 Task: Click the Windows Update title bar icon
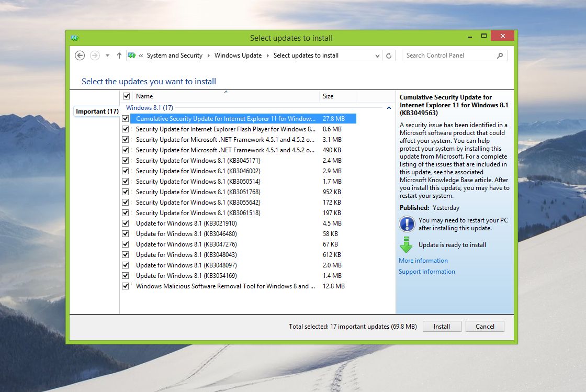[x=75, y=38]
